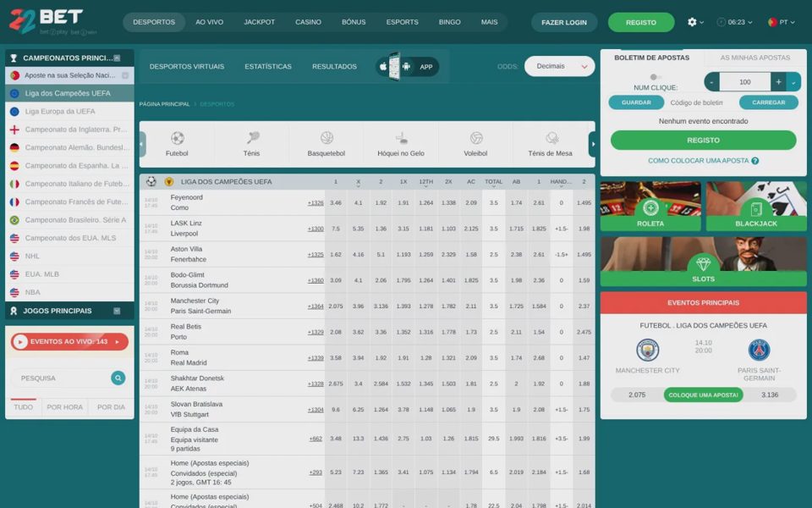This screenshot has width=812, height=508.
Task: Click the Carregar betslip button
Action: tap(769, 102)
